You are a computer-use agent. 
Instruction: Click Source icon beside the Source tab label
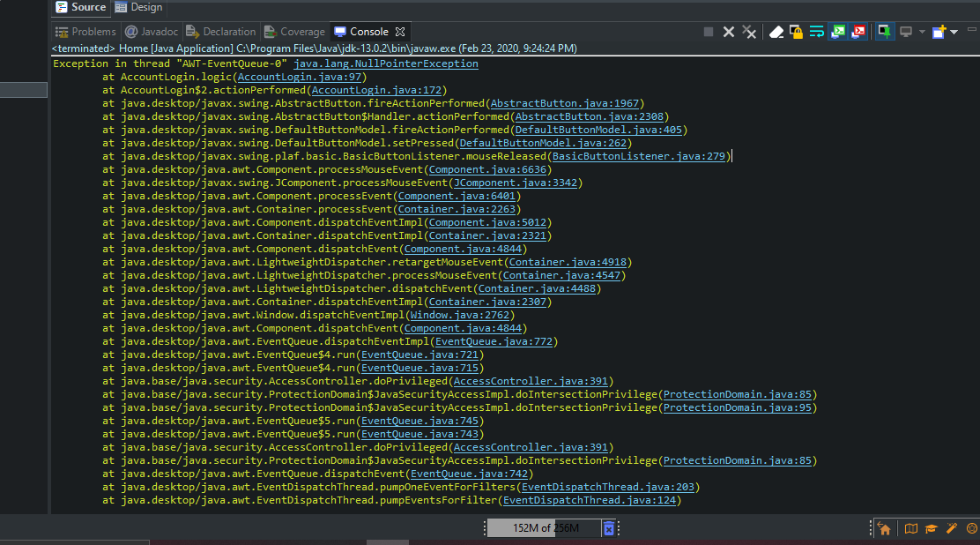tap(62, 8)
